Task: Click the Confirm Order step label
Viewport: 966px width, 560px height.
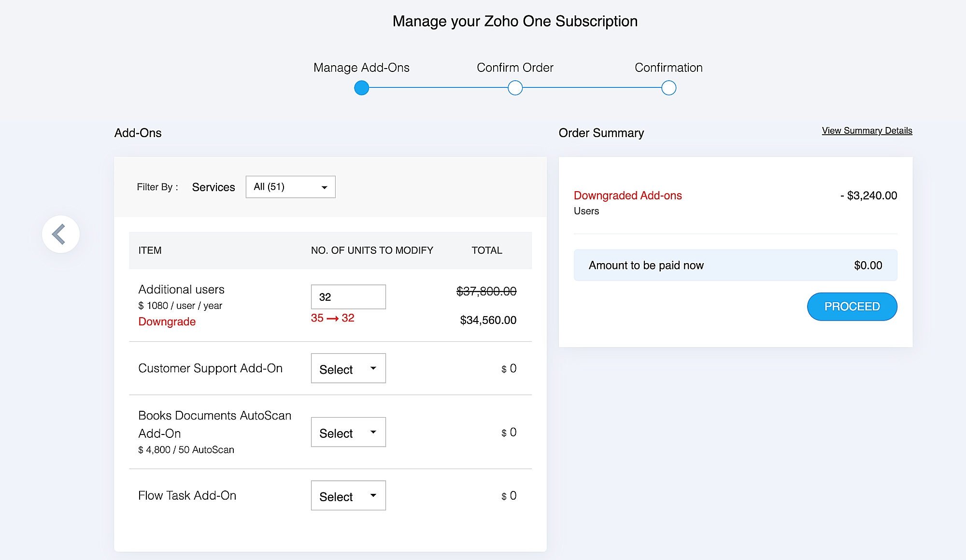Action: coord(515,68)
